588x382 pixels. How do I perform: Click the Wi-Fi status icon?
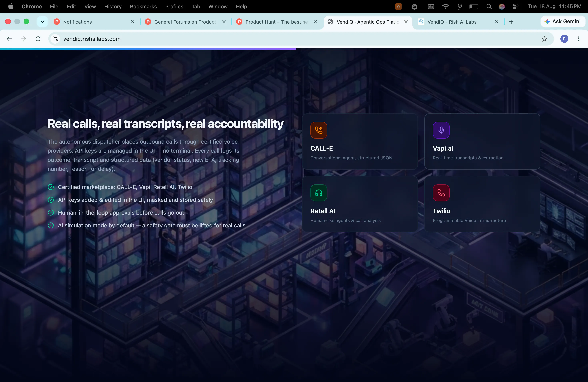(x=445, y=7)
